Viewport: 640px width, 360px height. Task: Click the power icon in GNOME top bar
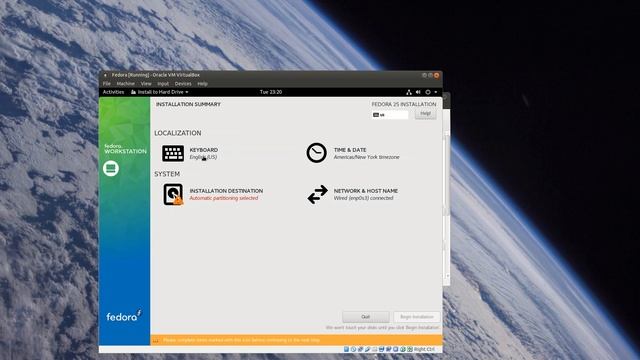[x=428, y=92]
